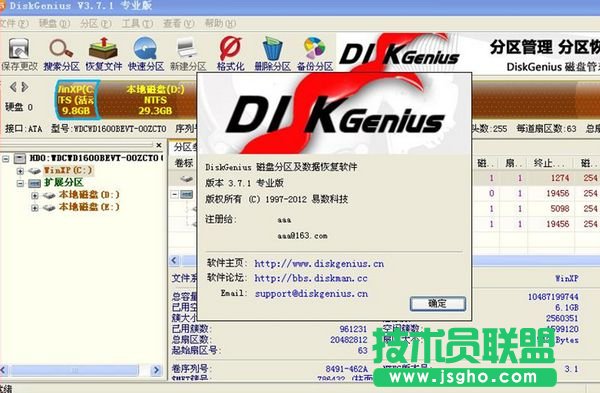Click the 1274 end cylinder cell
Screen dimensions: 600x393
click(x=560, y=178)
